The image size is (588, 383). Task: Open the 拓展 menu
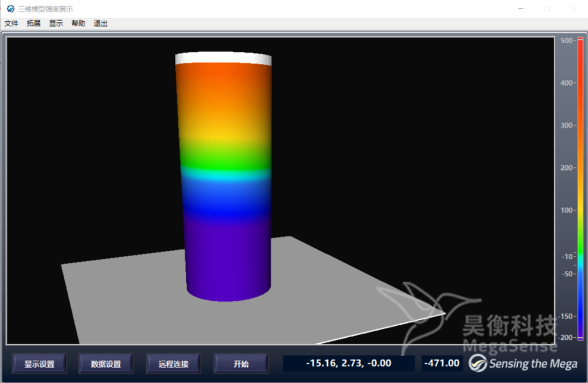[33, 23]
